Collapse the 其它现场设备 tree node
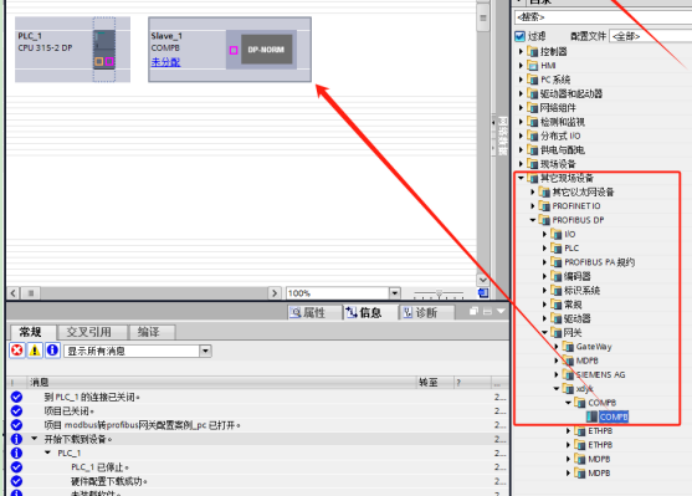 (x=521, y=178)
